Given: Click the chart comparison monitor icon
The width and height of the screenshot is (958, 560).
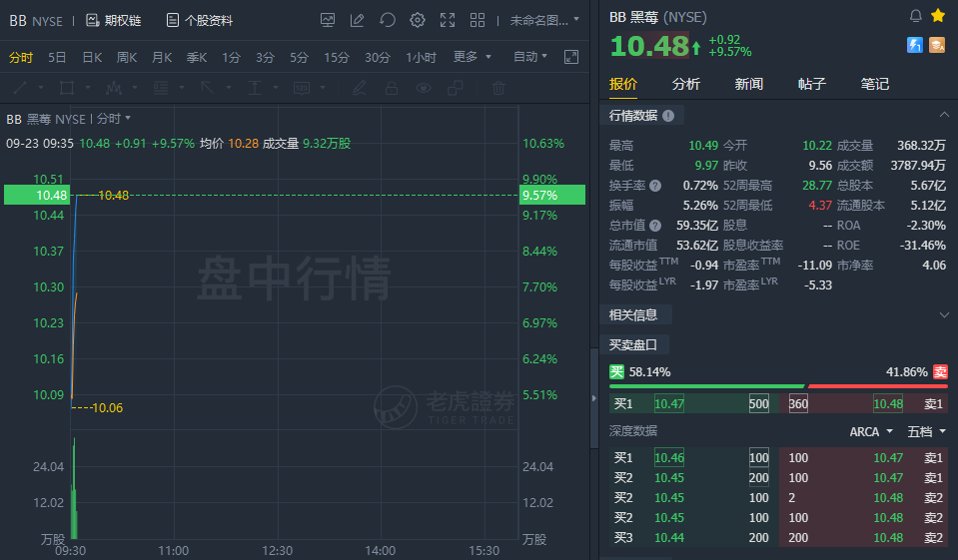Looking at the screenshot, I should click(328, 20).
